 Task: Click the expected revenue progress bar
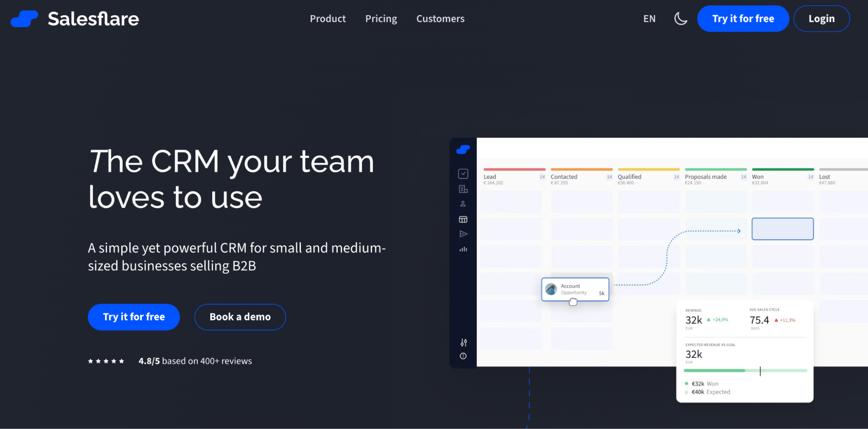pos(745,371)
